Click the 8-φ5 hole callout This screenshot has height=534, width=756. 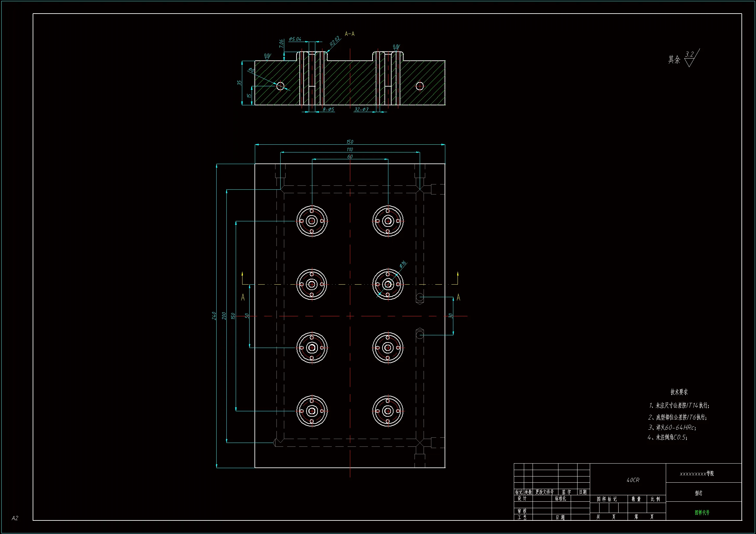(328, 109)
